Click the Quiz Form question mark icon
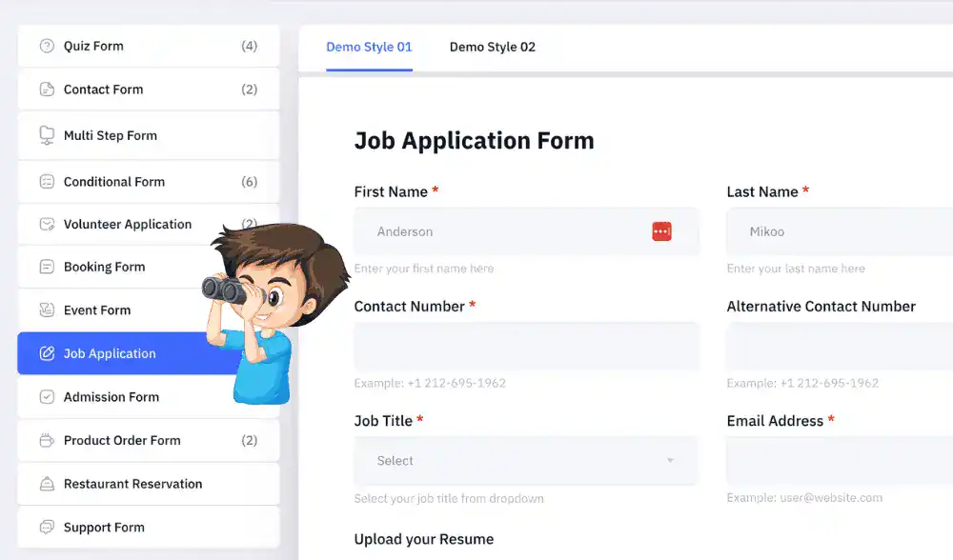 click(47, 46)
